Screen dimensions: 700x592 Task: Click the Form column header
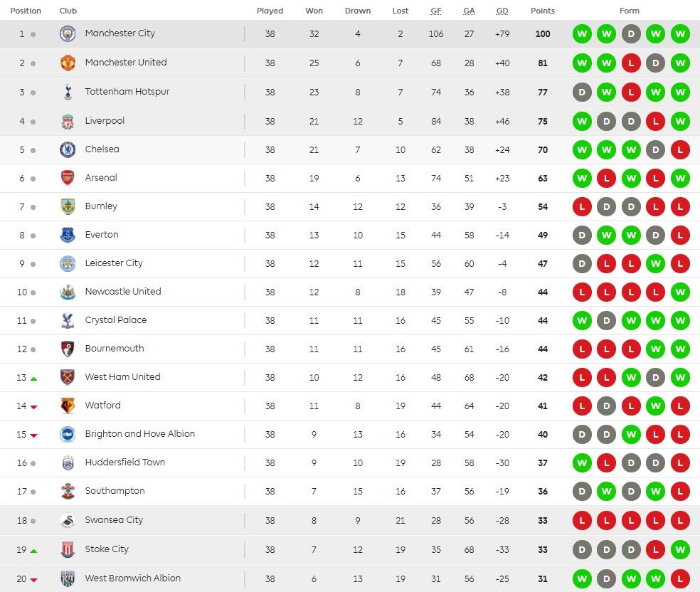click(x=630, y=11)
